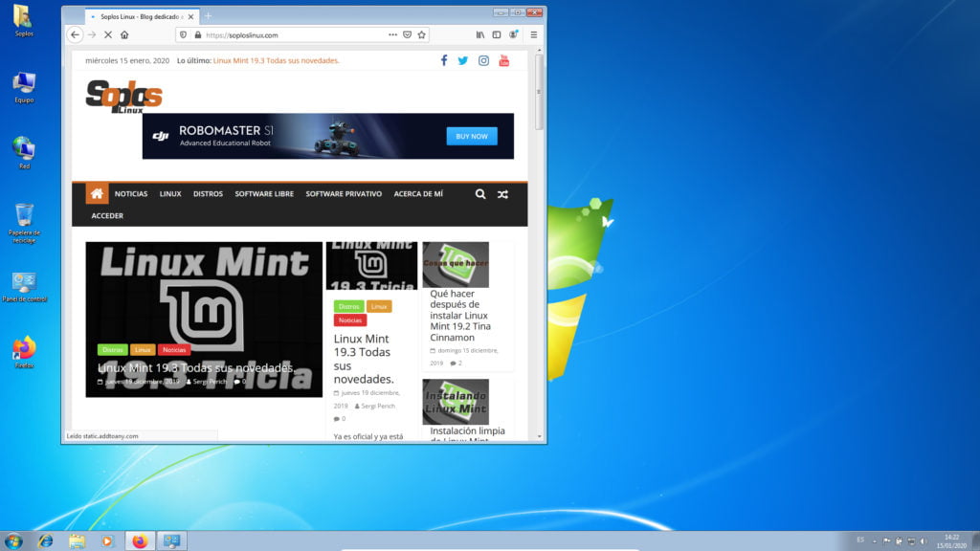Open the NOTICIAS menu item
980x551 pixels.
pyautogui.click(x=131, y=194)
